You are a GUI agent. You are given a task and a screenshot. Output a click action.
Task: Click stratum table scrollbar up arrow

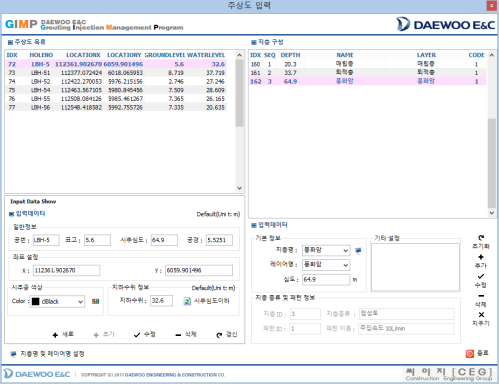[492, 55]
